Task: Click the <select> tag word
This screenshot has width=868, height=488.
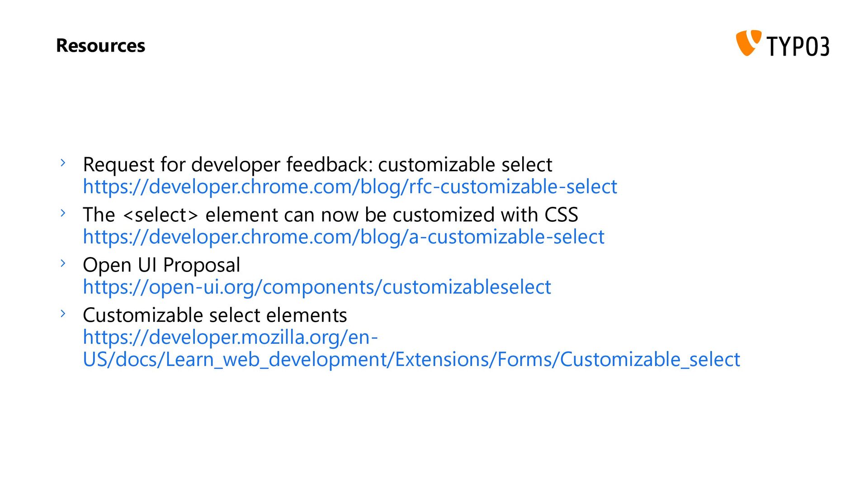Action: (160, 215)
